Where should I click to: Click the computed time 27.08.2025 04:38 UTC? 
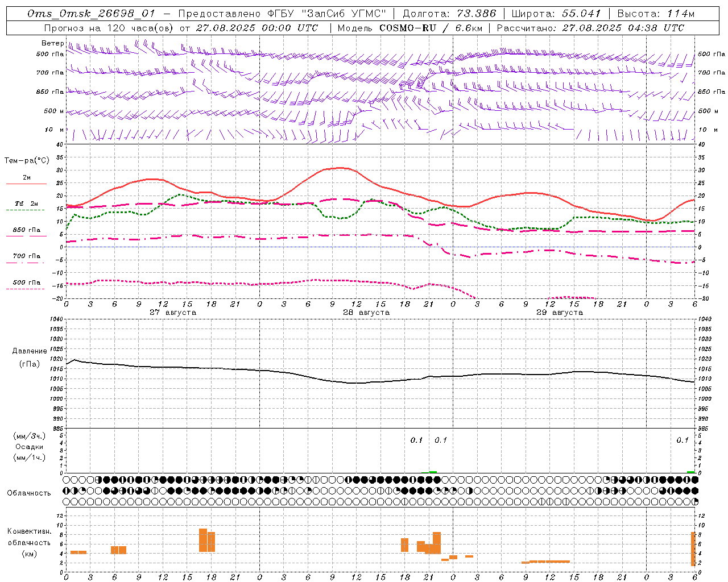623,28
